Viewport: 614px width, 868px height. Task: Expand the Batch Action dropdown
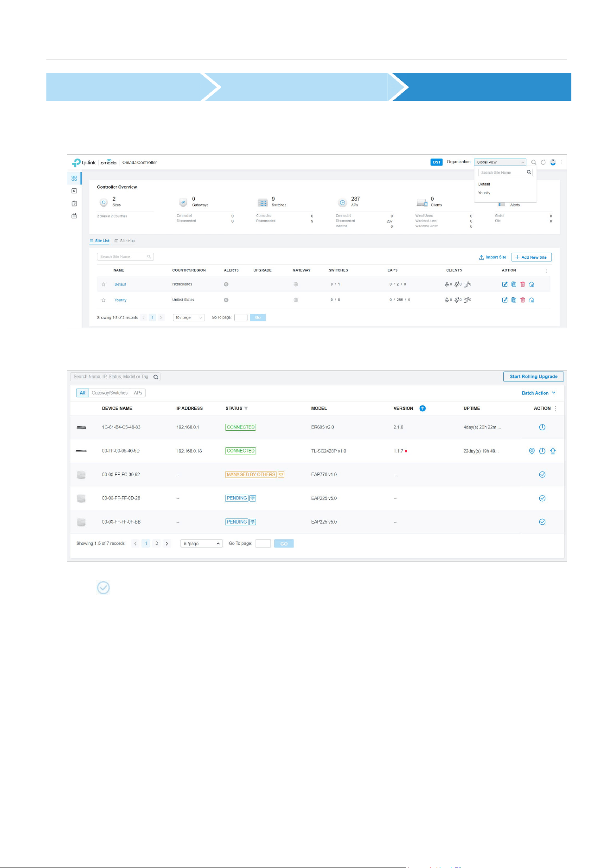(x=538, y=393)
